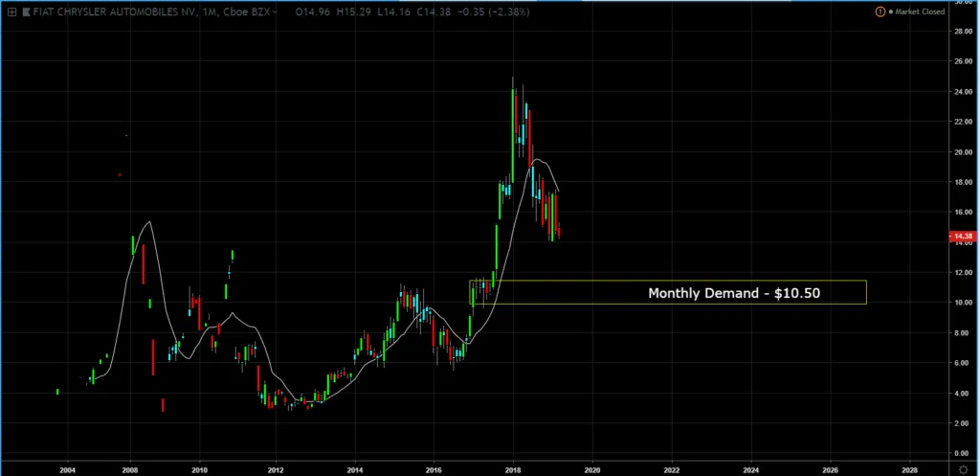Click the Market Closed status indicator
Screen dimensions: 980x476
click(x=916, y=11)
